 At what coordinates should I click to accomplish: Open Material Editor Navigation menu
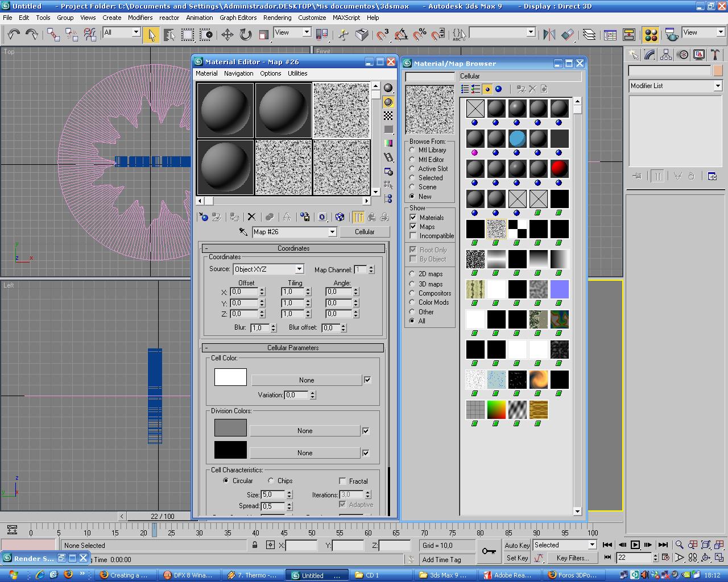point(239,73)
